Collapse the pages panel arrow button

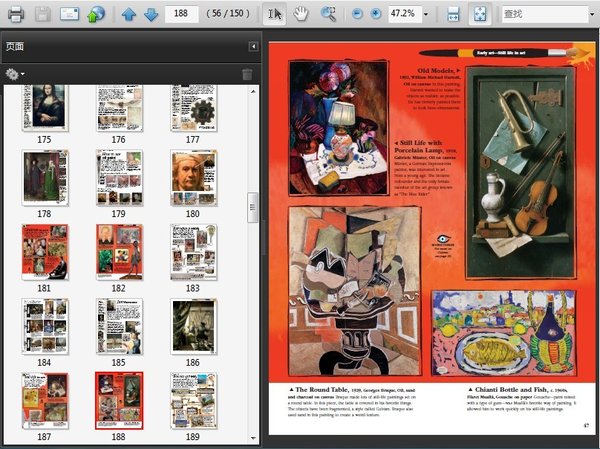pyautogui.click(x=253, y=46)
